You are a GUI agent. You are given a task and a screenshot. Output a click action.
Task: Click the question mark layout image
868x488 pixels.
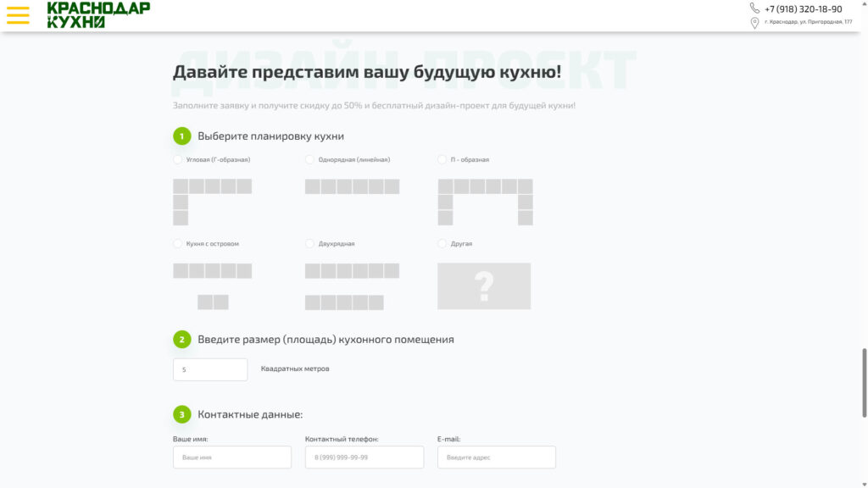(x=484, y=286)
